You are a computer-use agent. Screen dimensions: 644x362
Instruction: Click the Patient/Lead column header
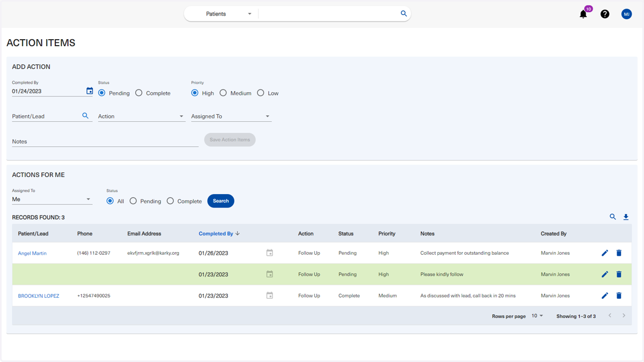click(x=33, y=234)
